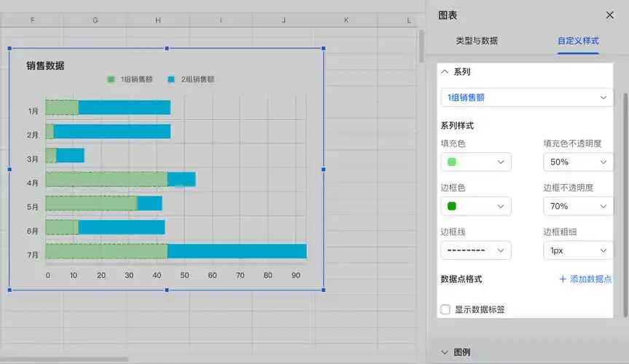This screenshot has width=629, height=364.
Task: Click the side panel's vertical scrollbar
Action: (625, 205)
